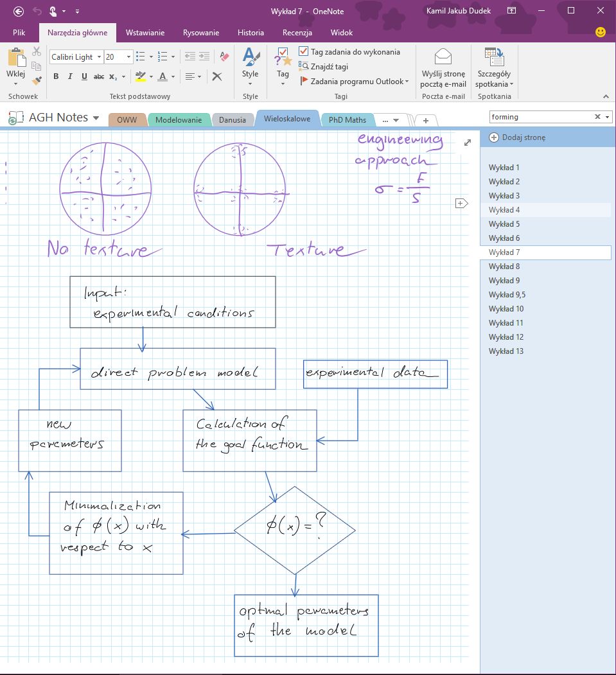Expand page to full view arrow
The width and height of the screenshot is (616, 675).
click(468, 143)
